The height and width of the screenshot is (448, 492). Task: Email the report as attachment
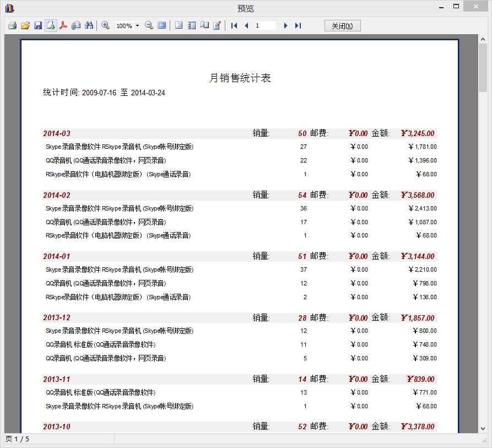pyautogui.click(x=75, y=25)
